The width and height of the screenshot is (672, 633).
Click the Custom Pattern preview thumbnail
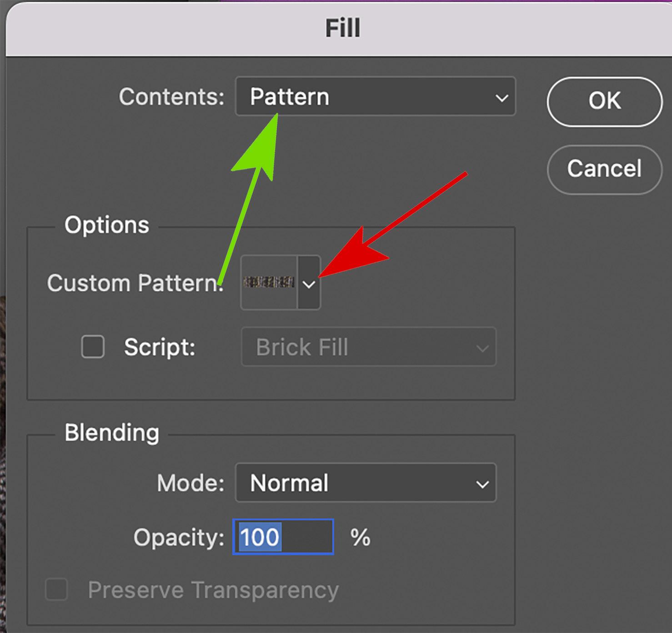pyautogui.click(x=269, y=283)
